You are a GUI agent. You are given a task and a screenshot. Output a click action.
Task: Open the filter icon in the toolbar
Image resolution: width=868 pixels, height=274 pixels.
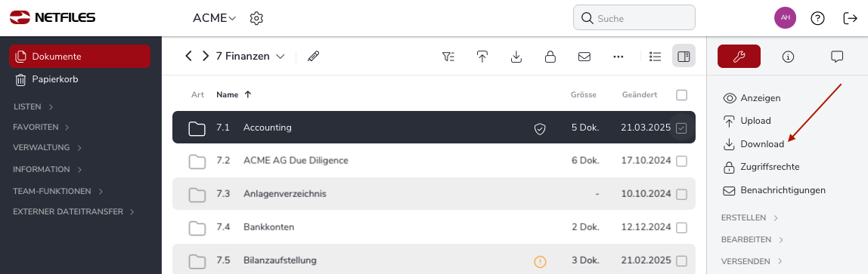[x=448, y=57]
